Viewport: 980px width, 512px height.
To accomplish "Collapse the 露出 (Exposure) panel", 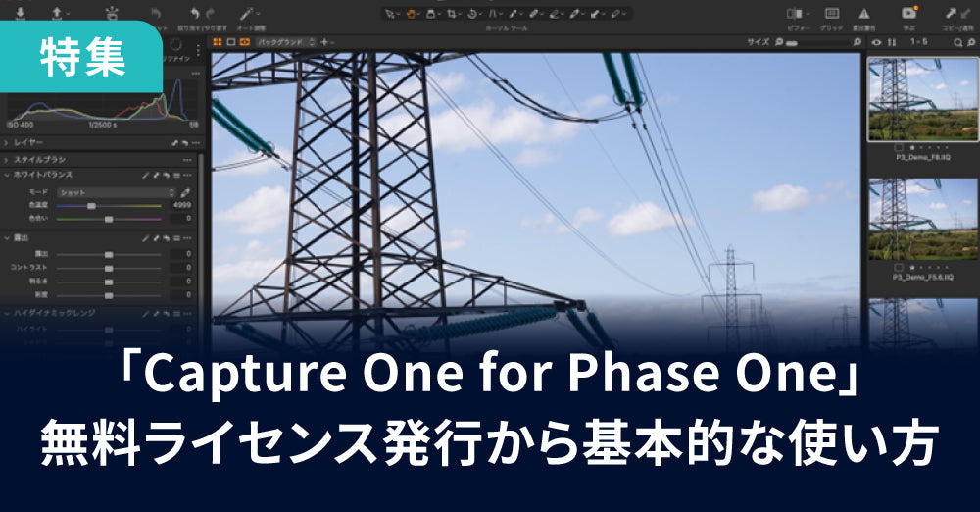I will point(7,237).
